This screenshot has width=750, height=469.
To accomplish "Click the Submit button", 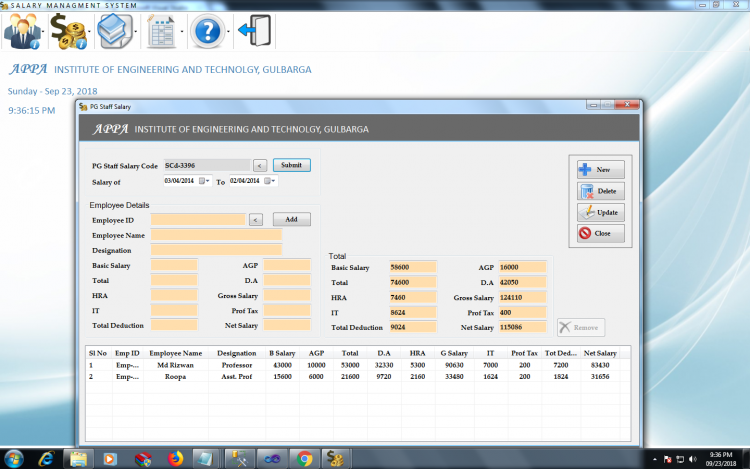I will pos(291,165).
